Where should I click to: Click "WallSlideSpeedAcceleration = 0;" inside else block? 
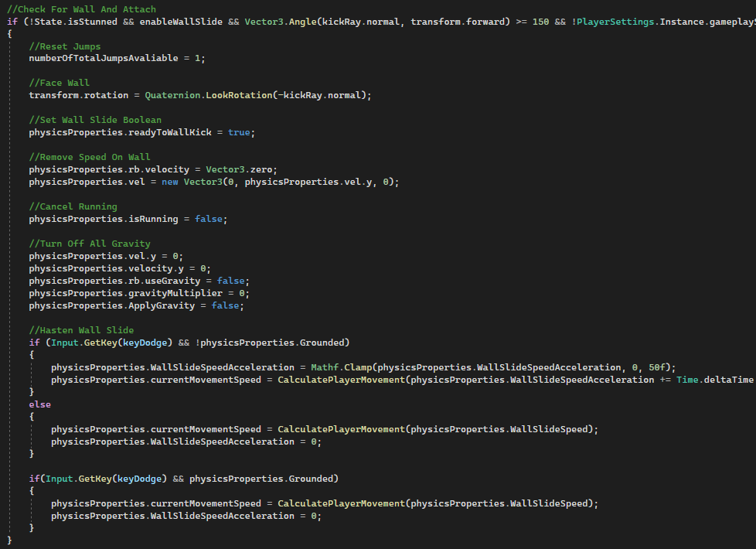[236, 442]
